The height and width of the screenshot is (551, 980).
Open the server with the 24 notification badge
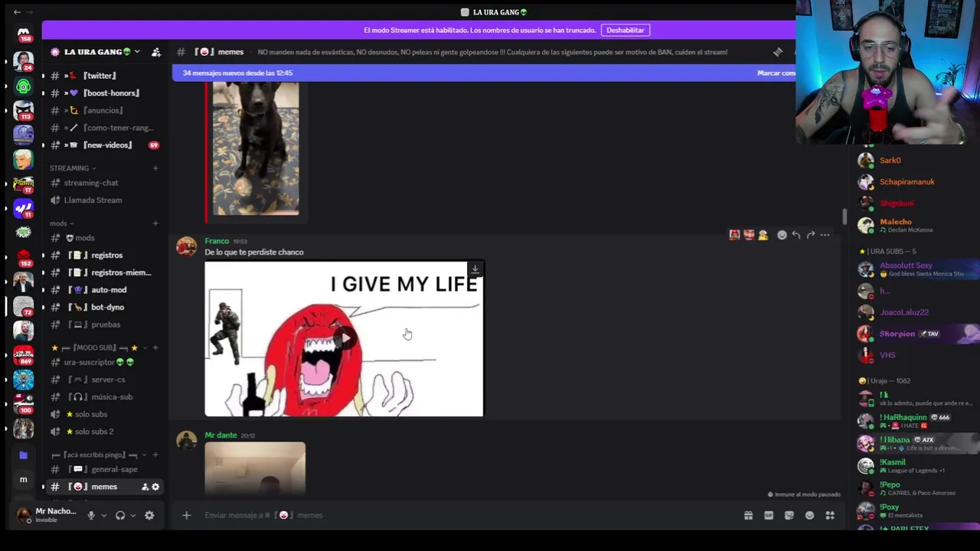coord(23,61)
